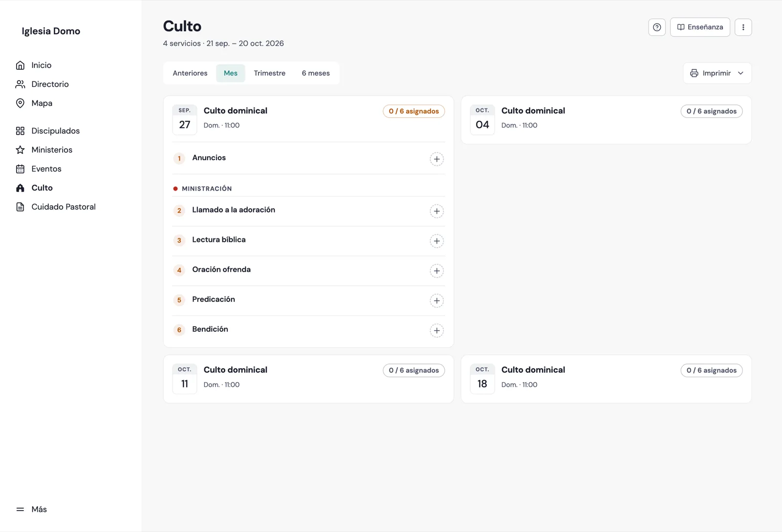Expand the Oct. 18 Culto dominical card
Viewport: 782px width, 532px height.
pos(606,379)
